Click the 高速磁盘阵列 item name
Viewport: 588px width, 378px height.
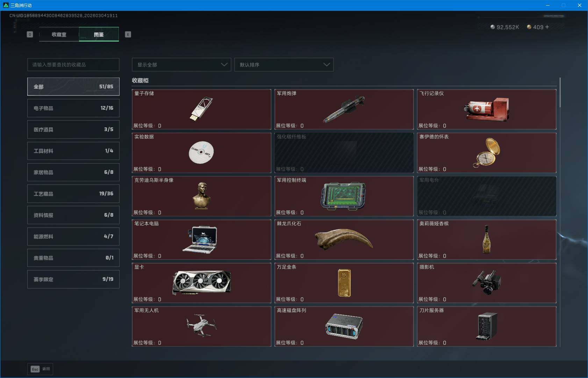(292, 310)
